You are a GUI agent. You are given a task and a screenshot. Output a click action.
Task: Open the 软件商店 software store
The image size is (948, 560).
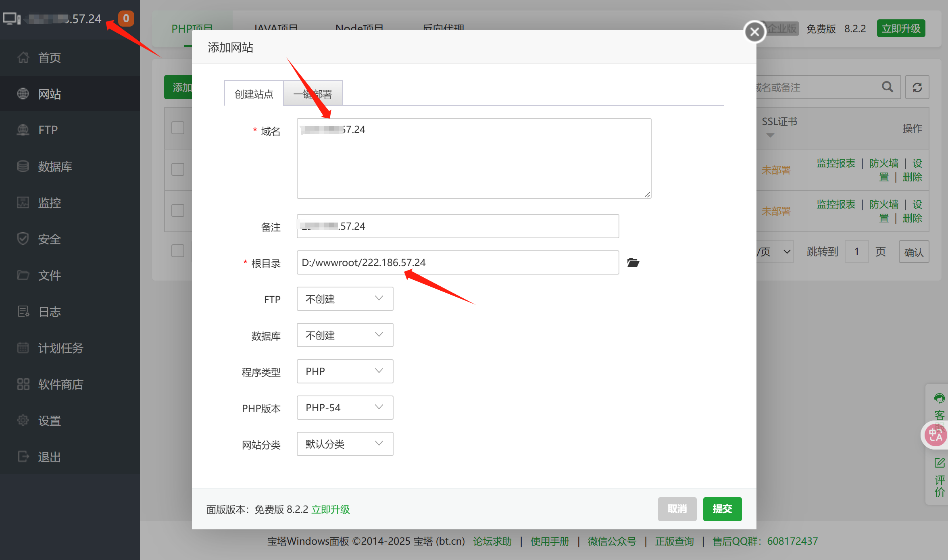(x=60, y=384)
